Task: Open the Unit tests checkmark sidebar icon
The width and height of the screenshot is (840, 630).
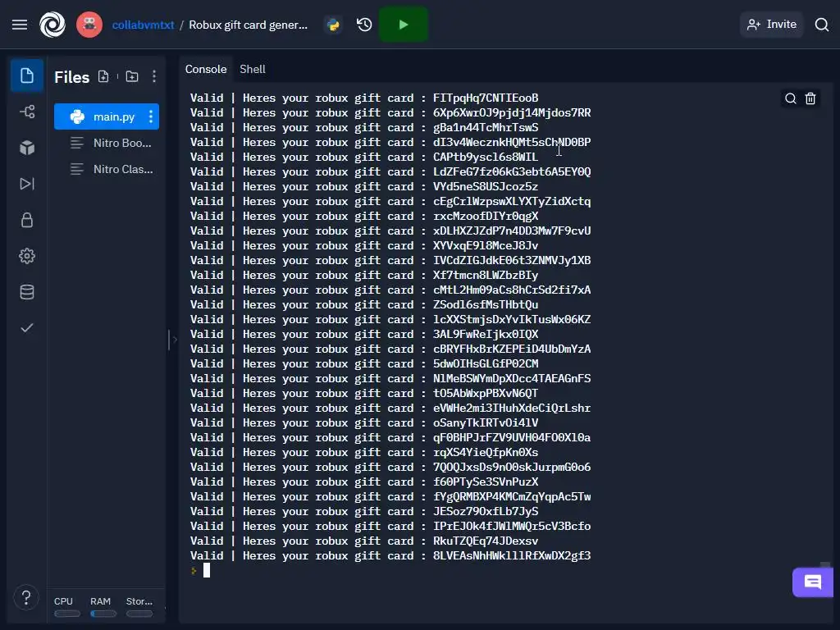Action: (x=27, y=328)
